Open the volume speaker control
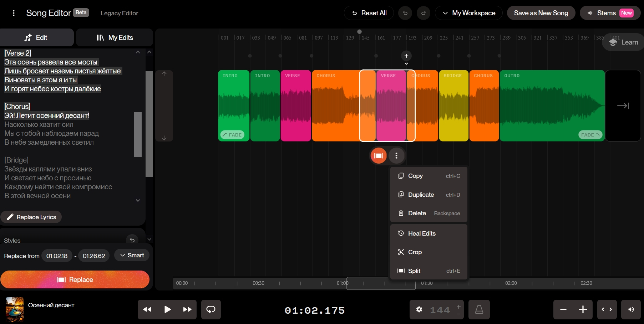 click(x=631, y=309)
